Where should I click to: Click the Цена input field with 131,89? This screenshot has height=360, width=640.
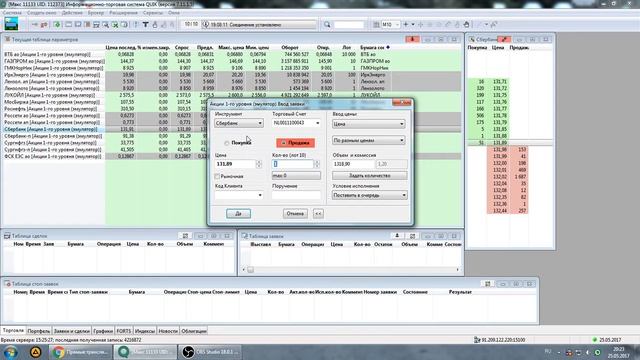(235, 164)
